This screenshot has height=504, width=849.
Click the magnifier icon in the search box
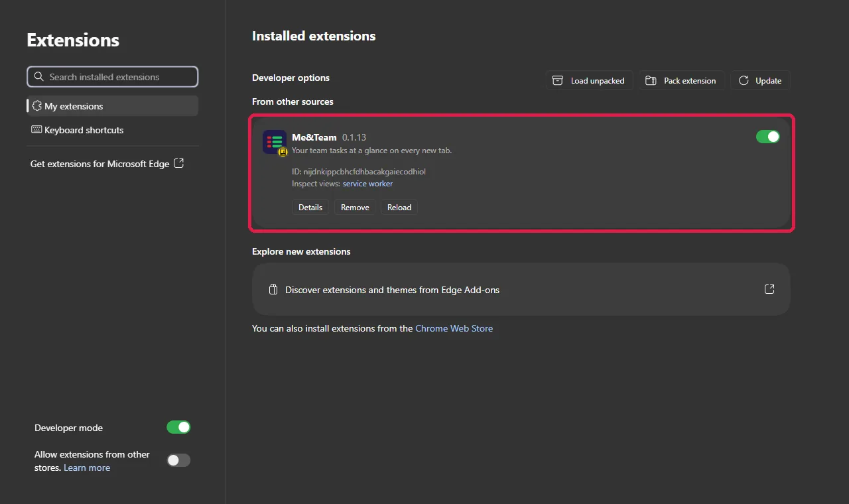click(x=39, y=77)
